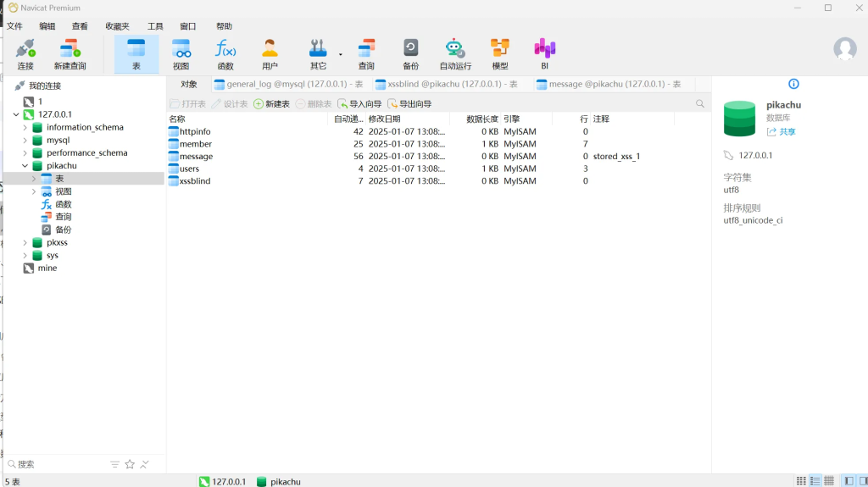Switch to list view in status bar

pyautogui.click(x=815, y=481)
